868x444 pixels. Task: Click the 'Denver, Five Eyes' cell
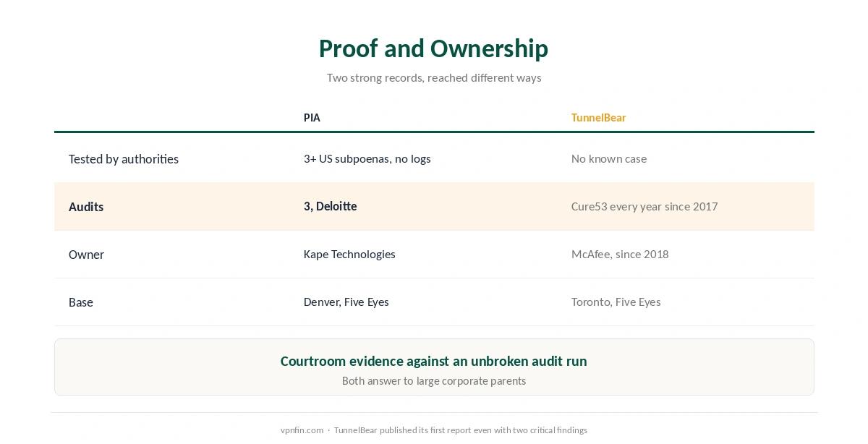coord(346,302)
